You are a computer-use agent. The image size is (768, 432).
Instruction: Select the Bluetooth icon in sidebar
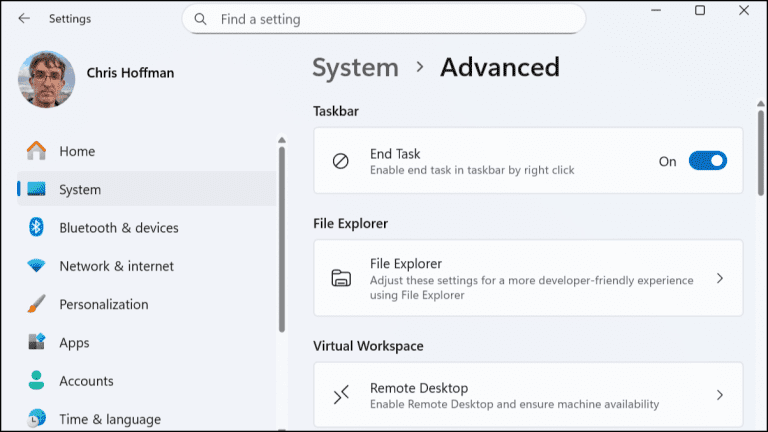coord(37,228)
